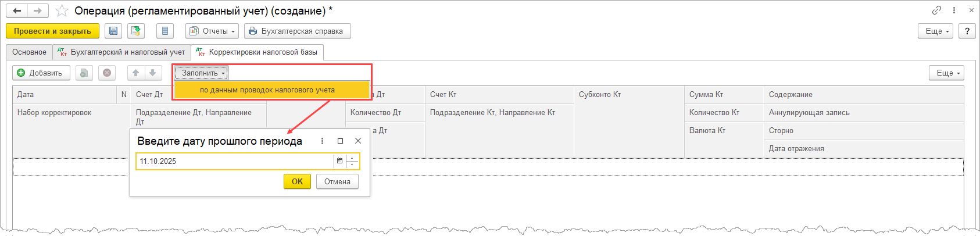980x236 pixels.
Task: Click the Провести и закрыть button
Action: [52, 31]
